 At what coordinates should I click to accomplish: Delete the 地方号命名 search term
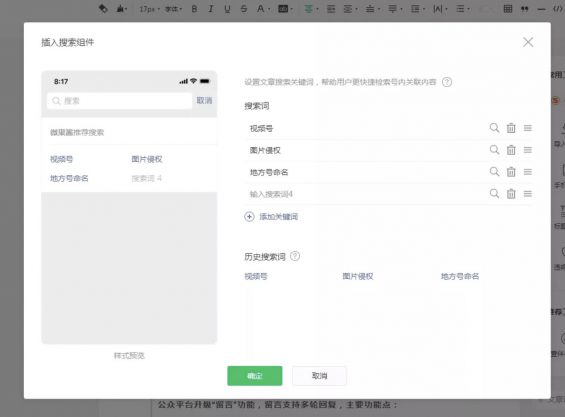tap(511, 172)
